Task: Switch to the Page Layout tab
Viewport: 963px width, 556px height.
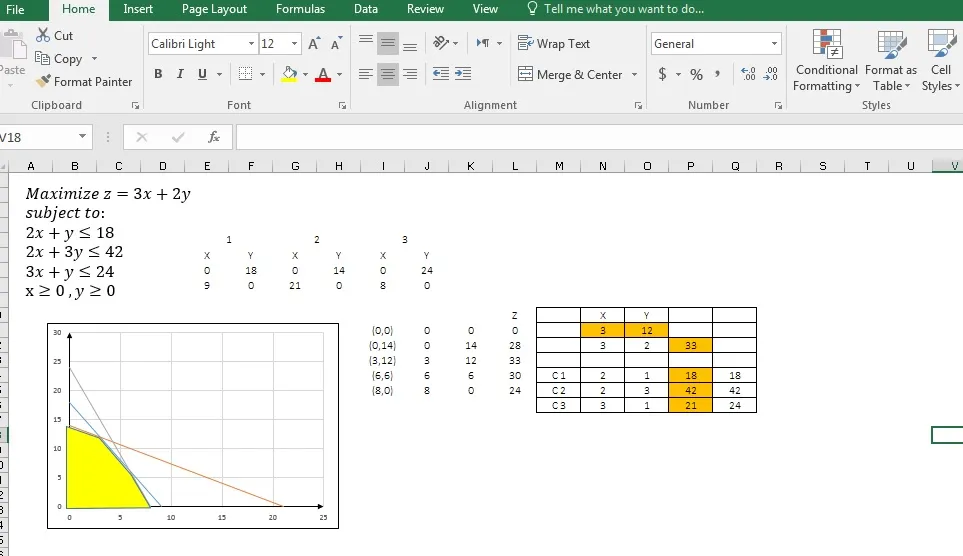Action: (x=214, y=9)
